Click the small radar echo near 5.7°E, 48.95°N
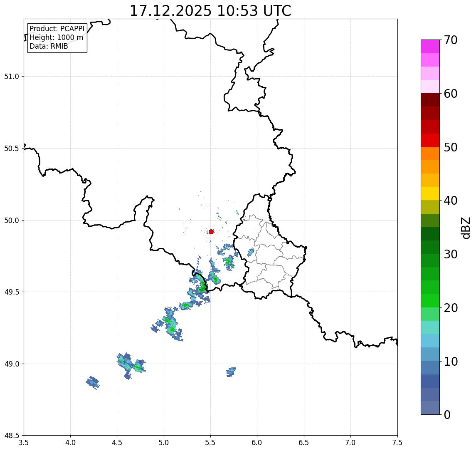This screenshot has height=451, width=476. pos(231,372)
